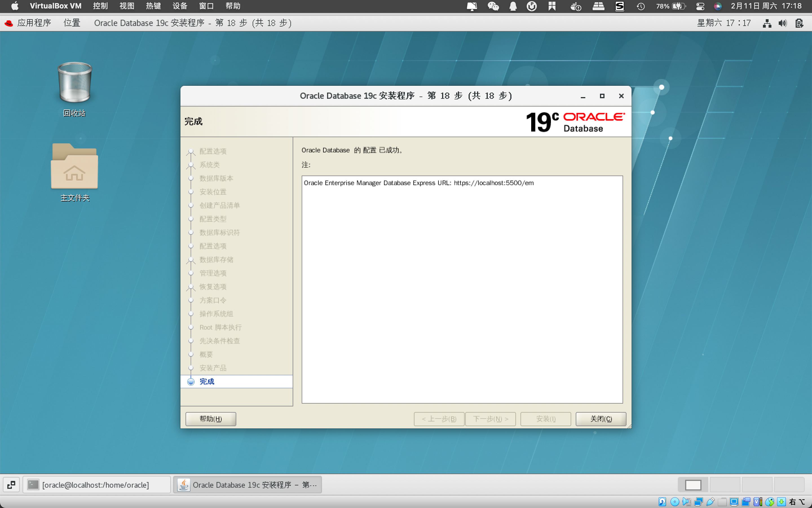Select the 数据库版本 step in the sidebar
This screenshot has height=508, width=812.
pos(216,178)
